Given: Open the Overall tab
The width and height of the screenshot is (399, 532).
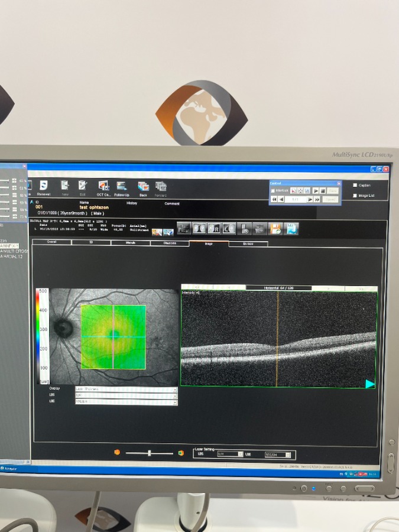Looking at the screenshot, I should (51, 242).
